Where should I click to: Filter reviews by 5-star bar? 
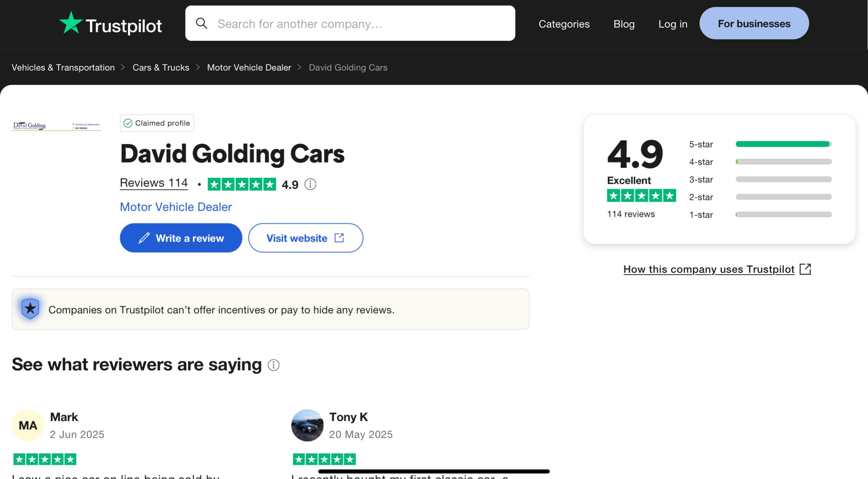(783, 144)
